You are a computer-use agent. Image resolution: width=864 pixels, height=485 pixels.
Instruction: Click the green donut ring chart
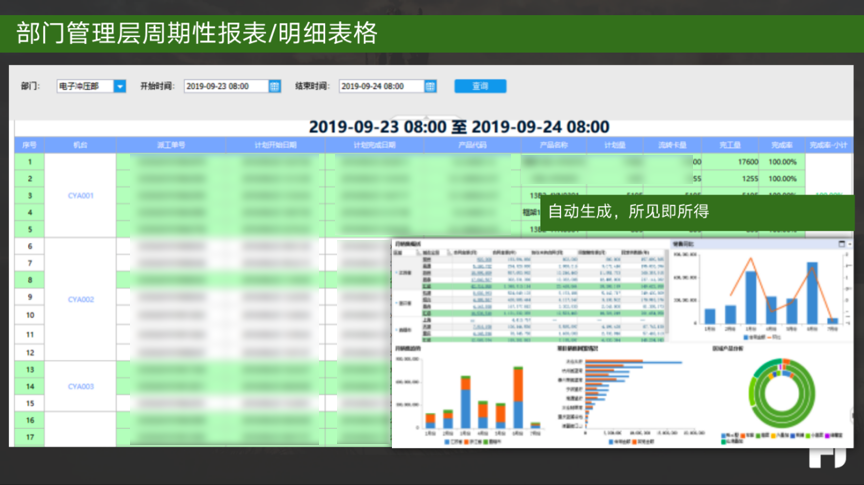coord(781,393)
